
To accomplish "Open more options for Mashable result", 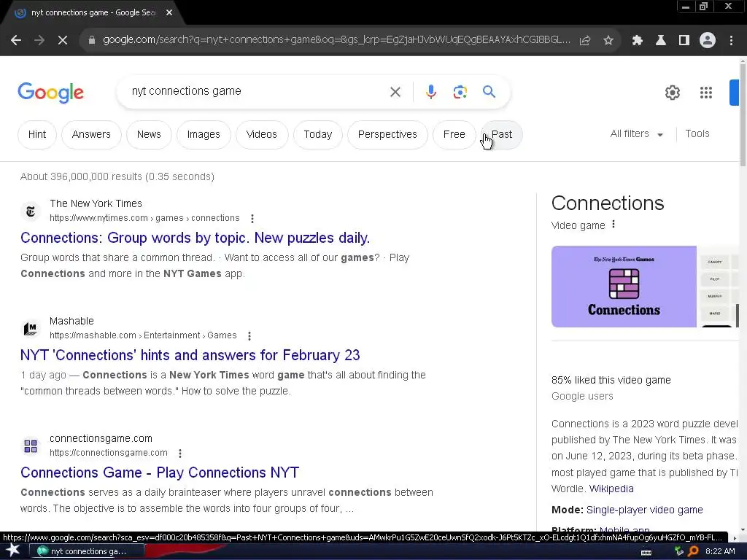I will pyautogui.click(x=249, y=336).
